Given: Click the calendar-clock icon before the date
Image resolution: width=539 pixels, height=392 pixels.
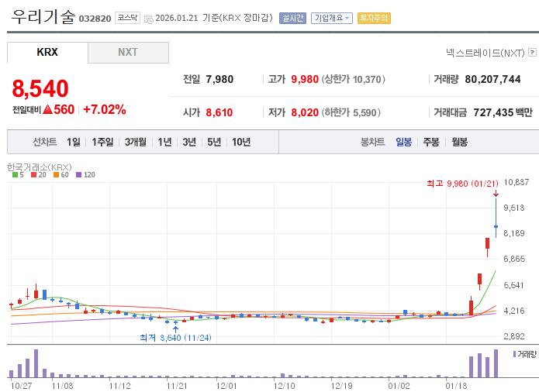Looking at the screenshot, I should (149, 19).
